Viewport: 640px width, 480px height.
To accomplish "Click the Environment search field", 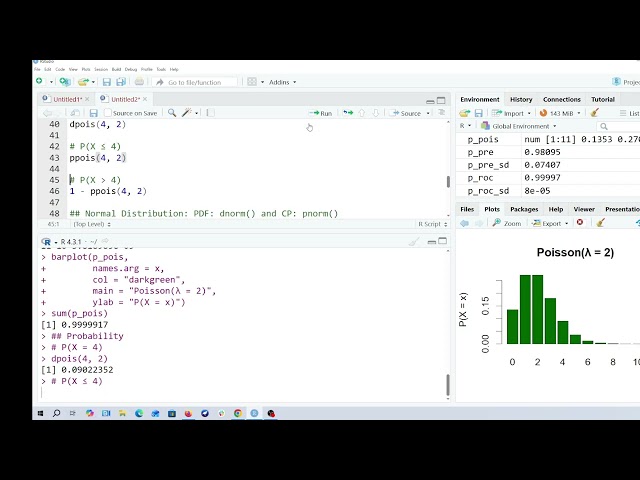I will pos(618,126).
